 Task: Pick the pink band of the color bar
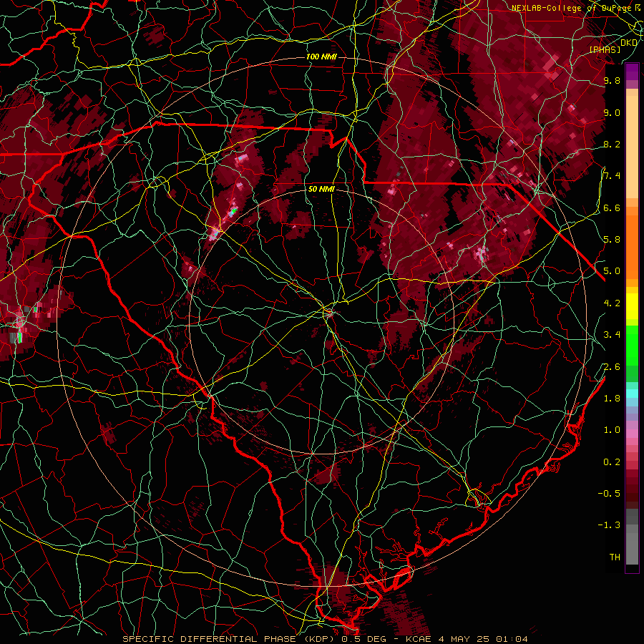point(632,434)
